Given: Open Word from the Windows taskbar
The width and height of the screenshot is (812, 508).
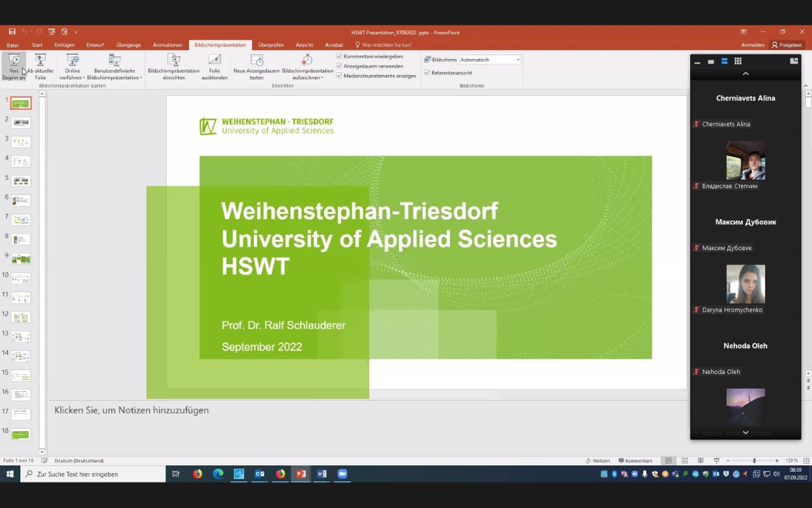Looking at the screenshot, I should 322,474.
